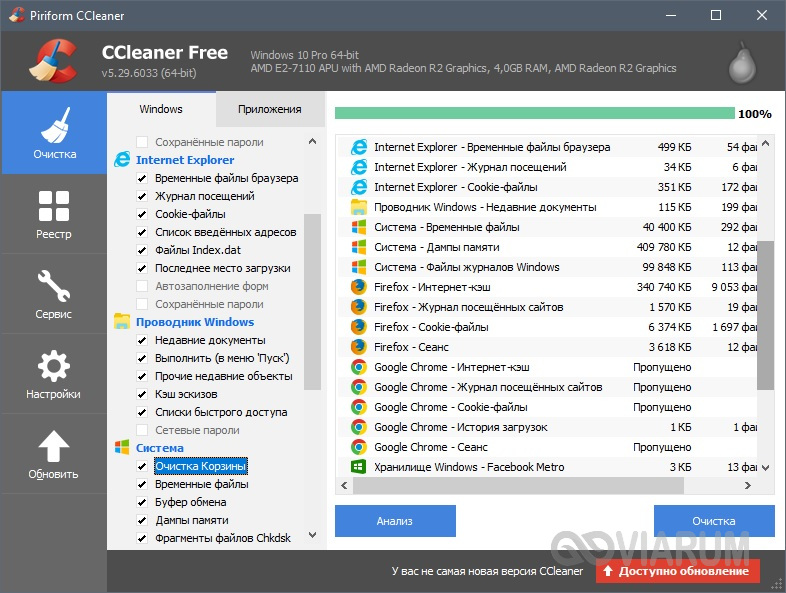The image size is (786, 593).
Task: Uncheck Очистка Корзины checkbox
Action: point(142,466)
